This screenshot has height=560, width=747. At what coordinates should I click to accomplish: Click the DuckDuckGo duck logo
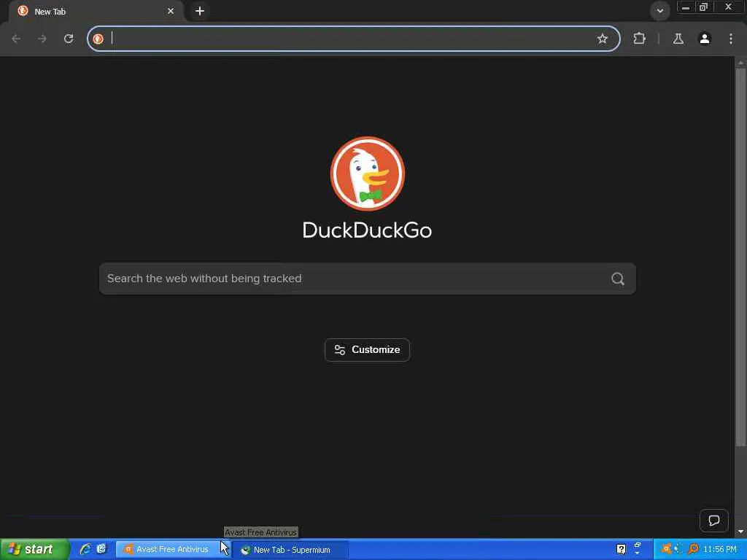(368, 174)
